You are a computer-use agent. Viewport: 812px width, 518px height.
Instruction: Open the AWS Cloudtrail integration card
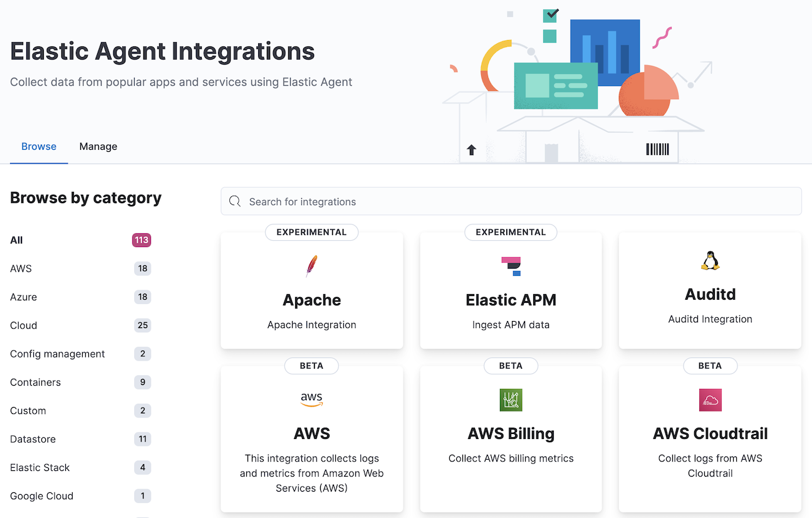coord(710,439)
